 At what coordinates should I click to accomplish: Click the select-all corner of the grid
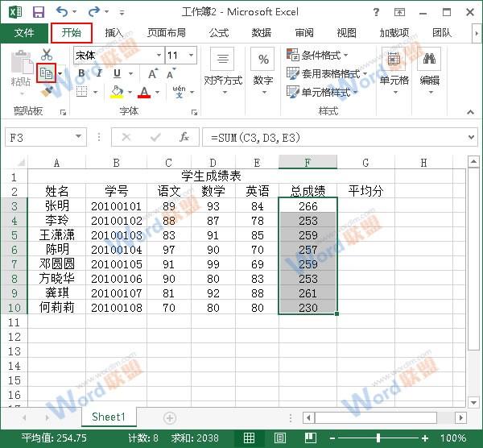pyautogui.click(x=21, y=162)
